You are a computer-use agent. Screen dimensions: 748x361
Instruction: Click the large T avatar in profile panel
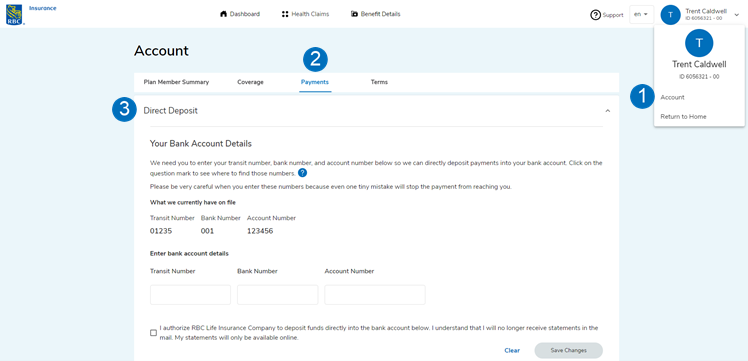[699, 43]
